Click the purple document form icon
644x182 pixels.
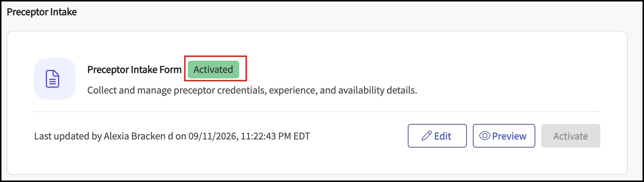(x=52, y=79)
